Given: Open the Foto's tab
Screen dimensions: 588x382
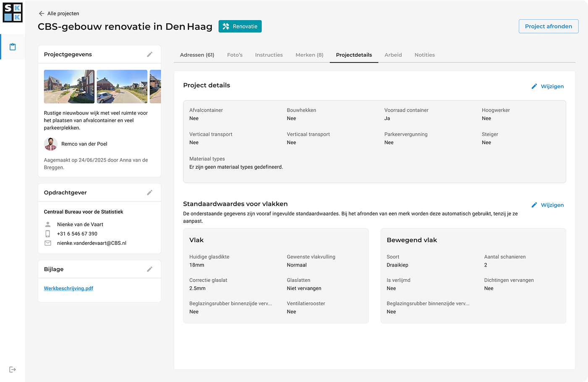Looking at the screenshot, I should coord(235,55).
